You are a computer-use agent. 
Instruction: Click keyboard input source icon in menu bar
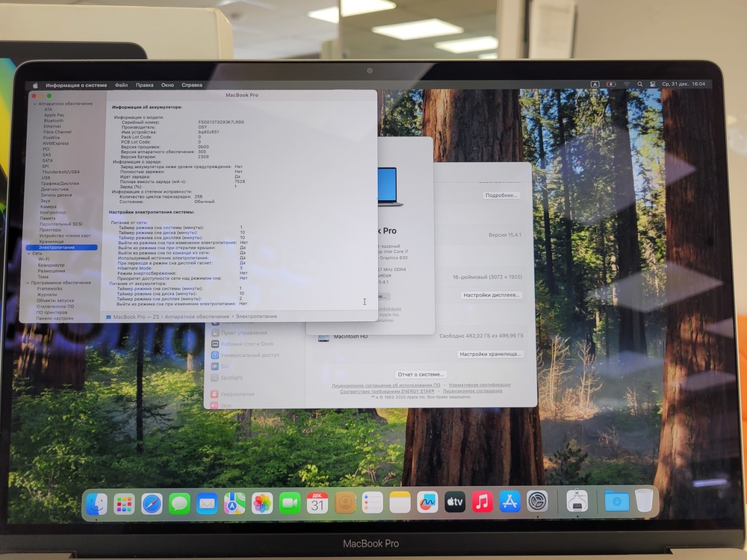click(595, 84)
